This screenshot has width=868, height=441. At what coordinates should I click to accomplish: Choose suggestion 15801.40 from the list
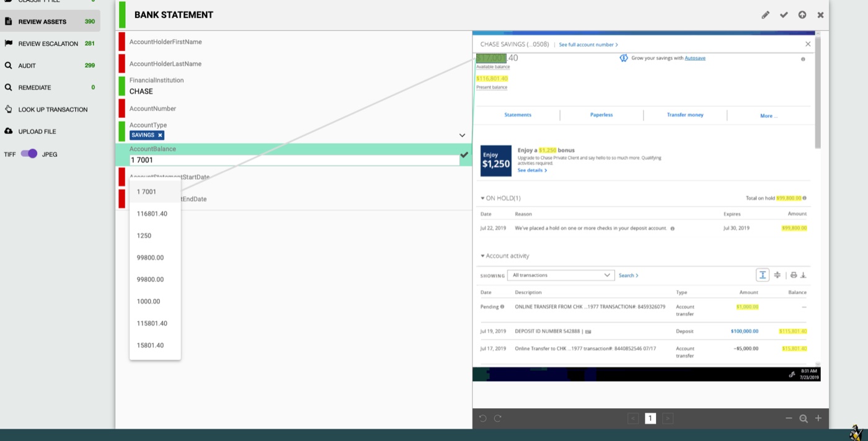[155, 345]
